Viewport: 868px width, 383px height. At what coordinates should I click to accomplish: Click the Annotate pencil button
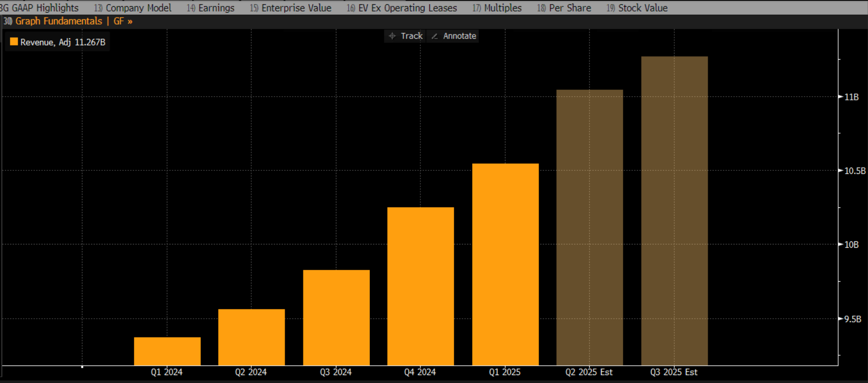453,36
